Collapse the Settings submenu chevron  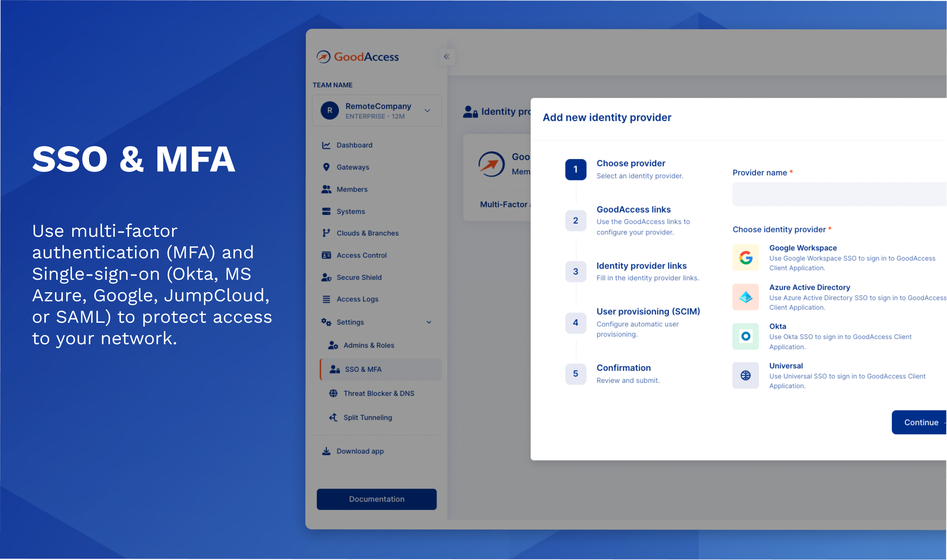(429, 322)
